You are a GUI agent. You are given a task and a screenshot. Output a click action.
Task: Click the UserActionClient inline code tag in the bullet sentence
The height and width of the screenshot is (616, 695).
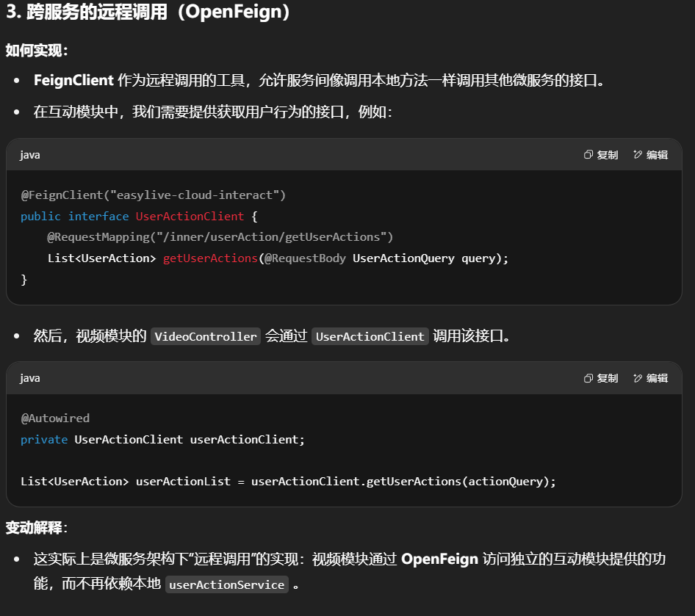pos(370,336)
